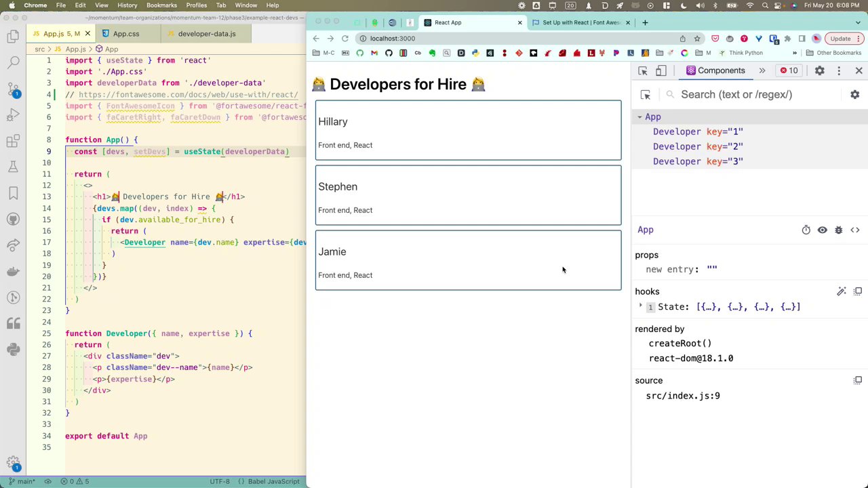Toggle suspend on App with the stopwatch icon
The image size is (868, 488).
(806, 230)
